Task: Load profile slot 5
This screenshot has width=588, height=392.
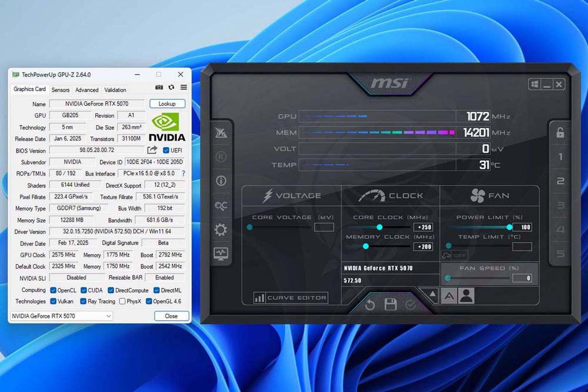Action: 560,254
